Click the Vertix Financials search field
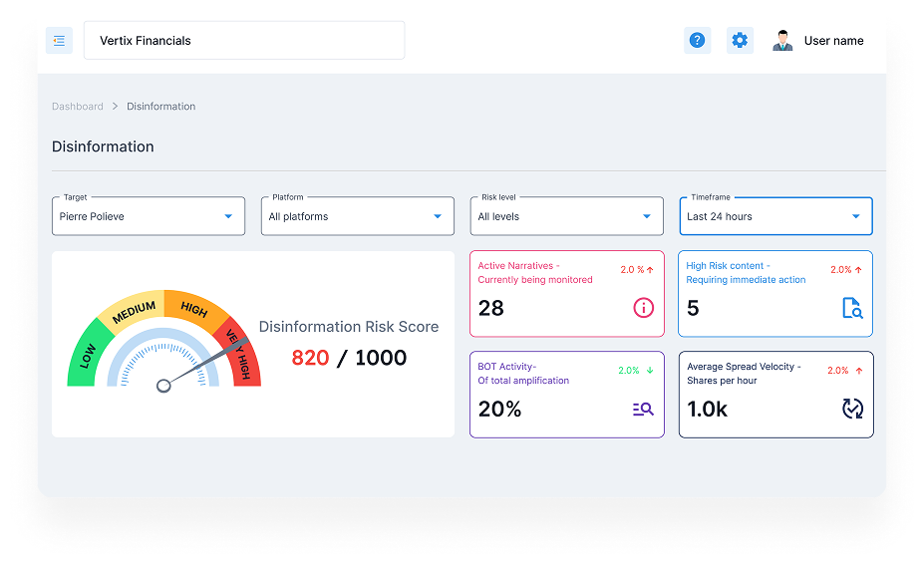This screenshot has height=565, width=924. pos(244,40)
